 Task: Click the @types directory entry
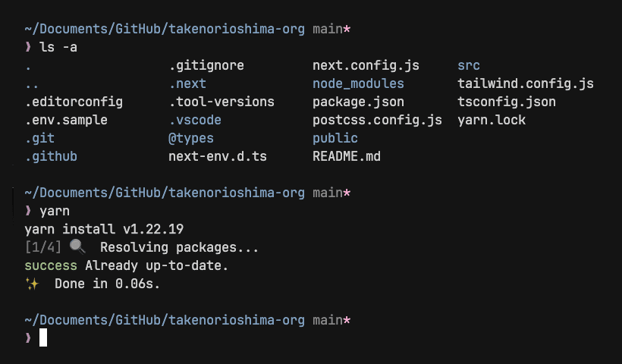pyautogui.click(x=191, y=138)
